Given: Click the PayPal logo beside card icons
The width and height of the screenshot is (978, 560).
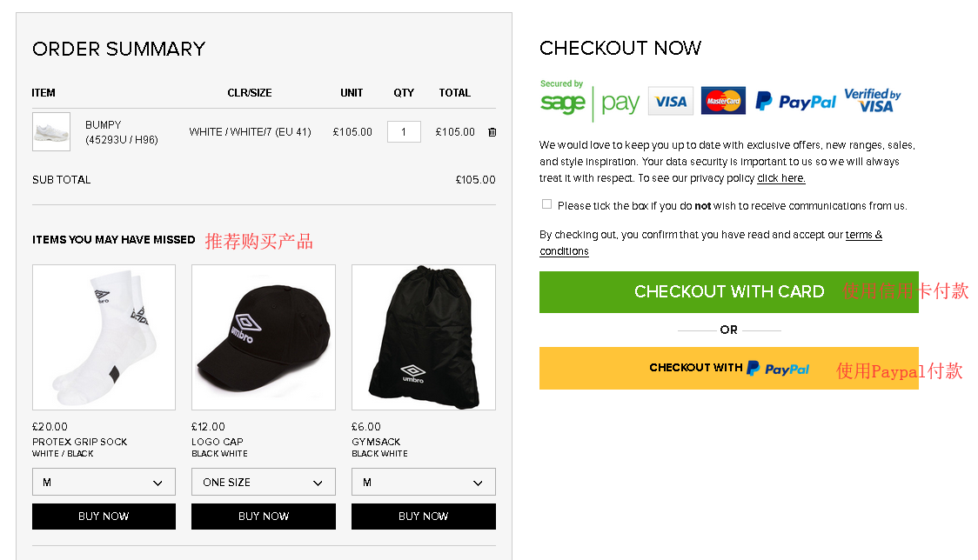Looking at the screenshot, I should coord(795,102).
